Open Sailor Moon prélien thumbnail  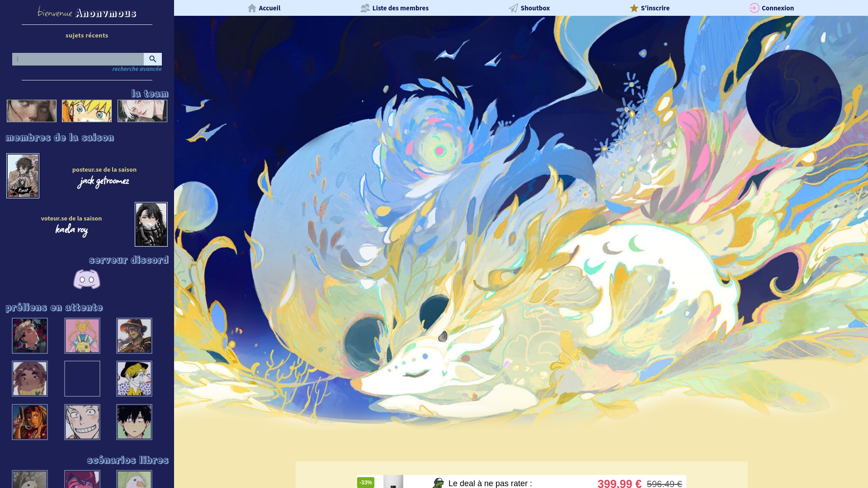82,336
